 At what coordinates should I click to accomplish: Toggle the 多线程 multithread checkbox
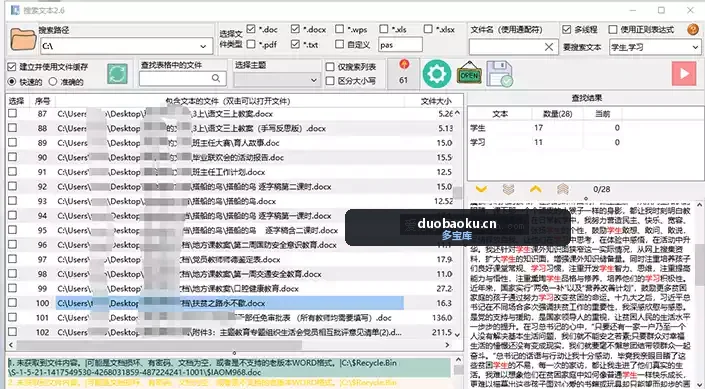pyautogui.click(x=567, y=29)
